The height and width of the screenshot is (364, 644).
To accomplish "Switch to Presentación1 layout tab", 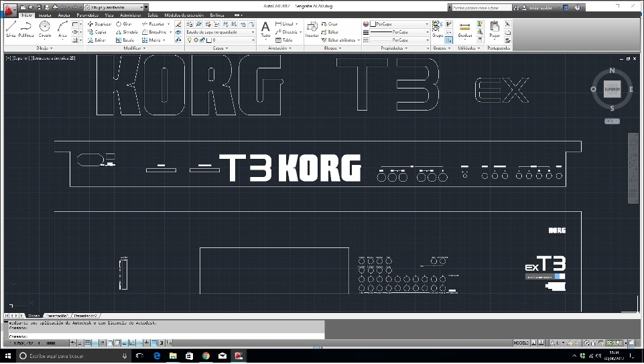I will (57, 316).
